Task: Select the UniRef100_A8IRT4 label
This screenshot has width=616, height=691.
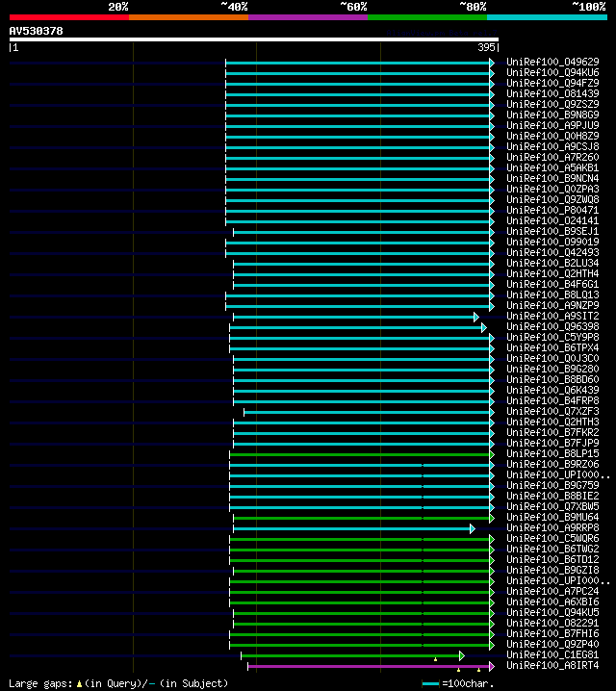Action: 552,665
